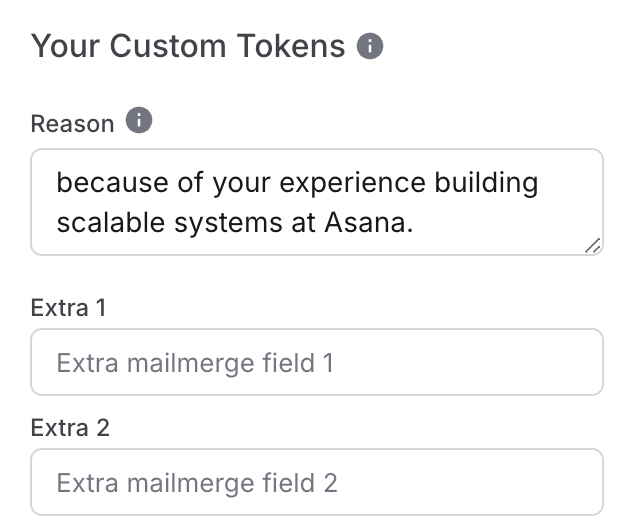The image size is (626, 532).
Task: Click the "Extra mailmerge field 2" placeholder
Action: [x=197, y=483]
